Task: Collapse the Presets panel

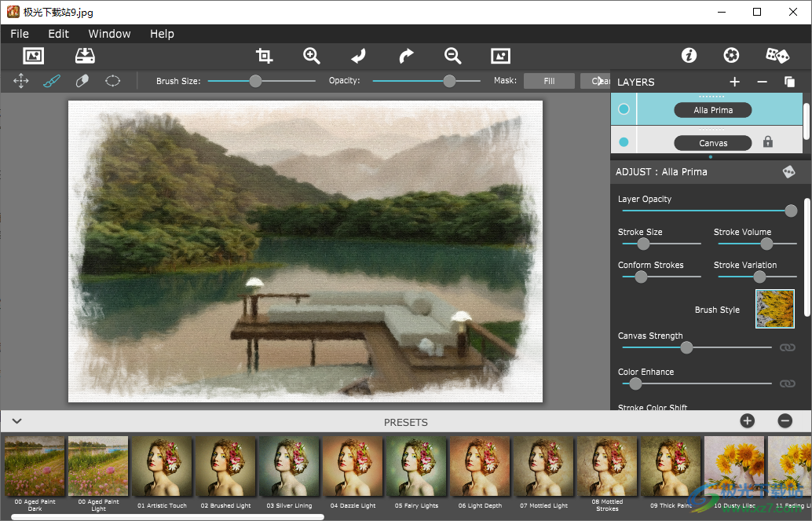Action: [x=16, y=421]
